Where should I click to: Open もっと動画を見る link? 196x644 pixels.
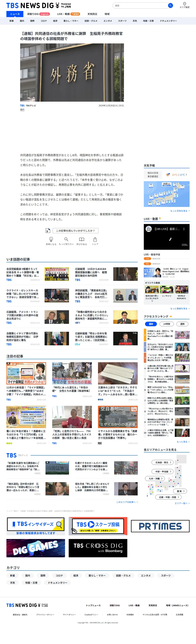[180, 308]
